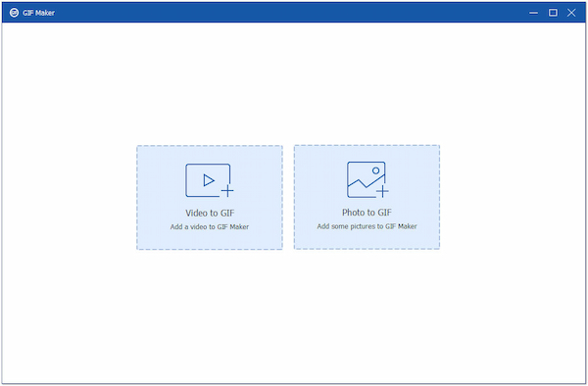The width and height of the screenshot is (588, 386).
Task: Select the 'Video to GIF' heading
Action: (x=210, y=213)
